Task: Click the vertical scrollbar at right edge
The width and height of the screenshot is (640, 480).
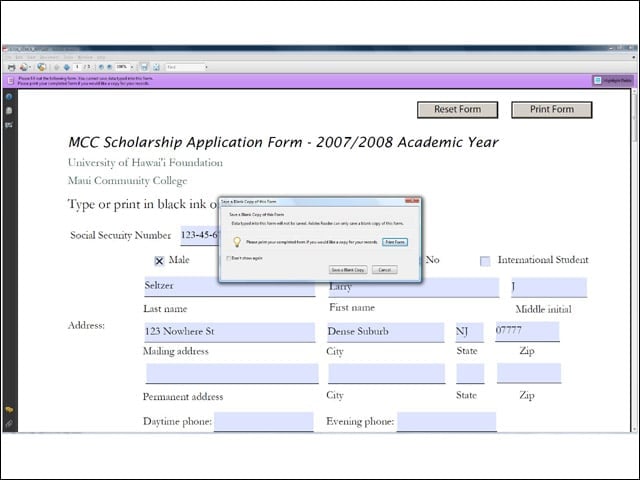Action: pos(634,261)
